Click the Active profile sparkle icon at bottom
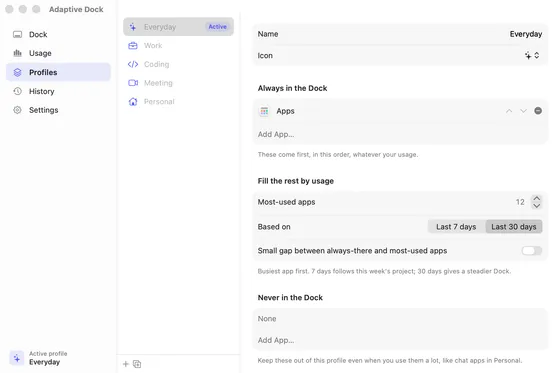Screen dimensions: 560x373 click(x=17, y=358)
